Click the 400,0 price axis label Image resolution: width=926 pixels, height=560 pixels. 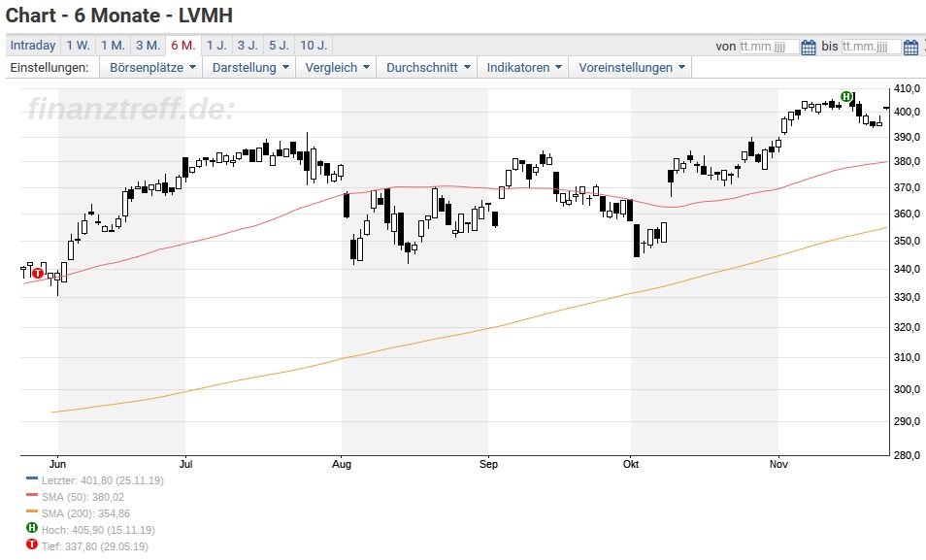click(x=908, y=112)
